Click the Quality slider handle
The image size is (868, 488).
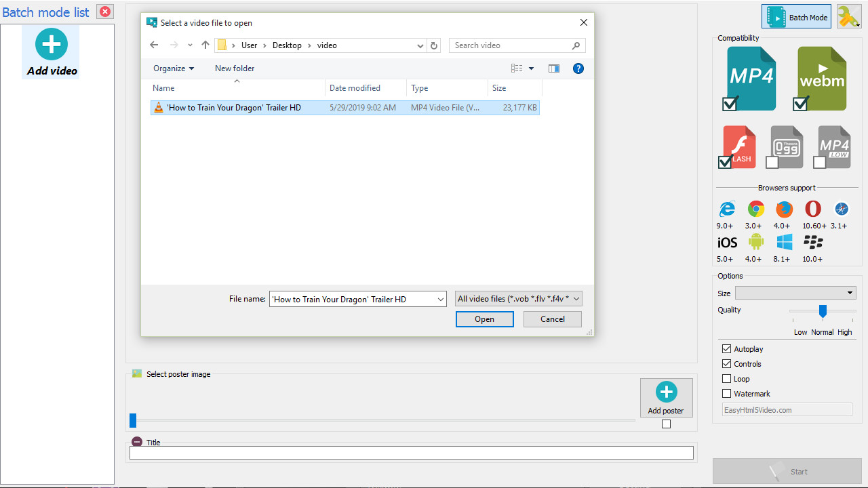pyautogui.click(x=823, y=311)
